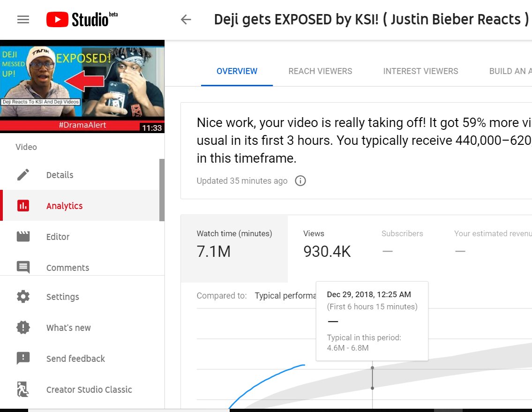Screen dimensions: 532x412
Task: Click the Nice work insight message
Action: [x=364, y=141]
